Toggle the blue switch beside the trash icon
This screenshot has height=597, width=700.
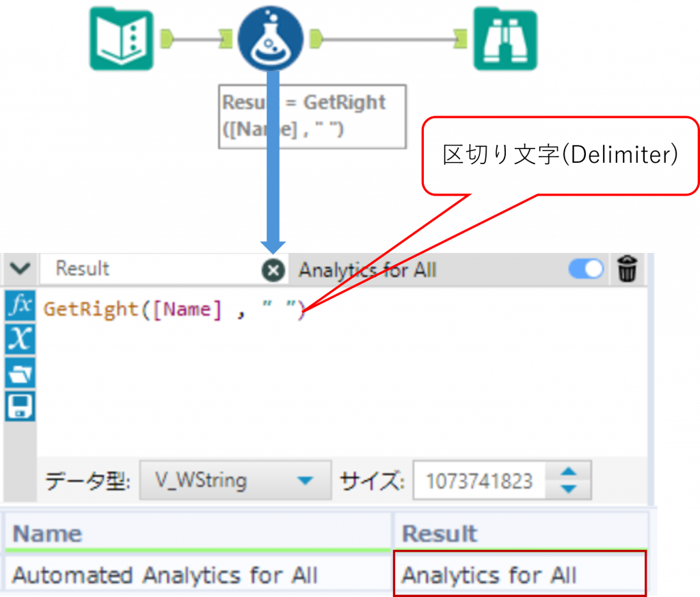(x=586, y=269)
